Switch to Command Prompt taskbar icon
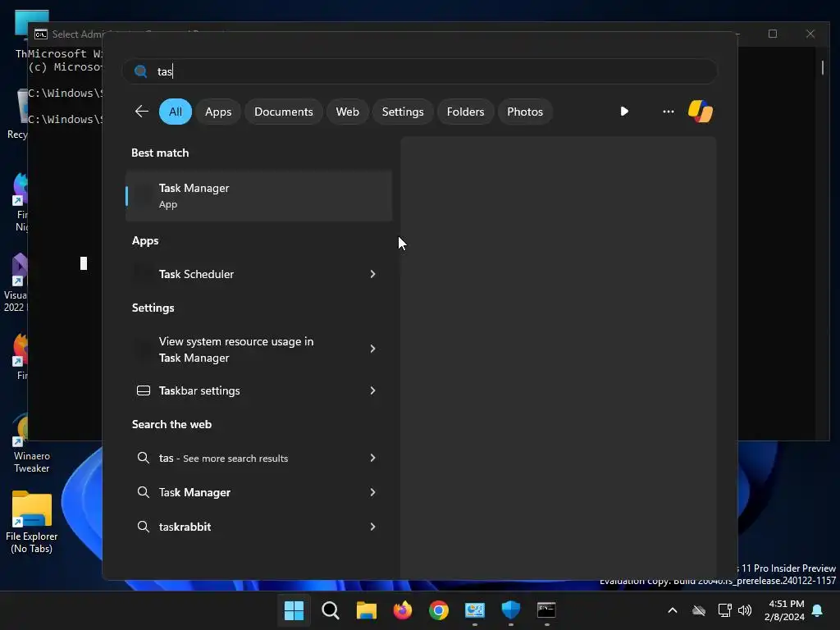The width and height of the screenshot is (840, 630). point(546,610)
